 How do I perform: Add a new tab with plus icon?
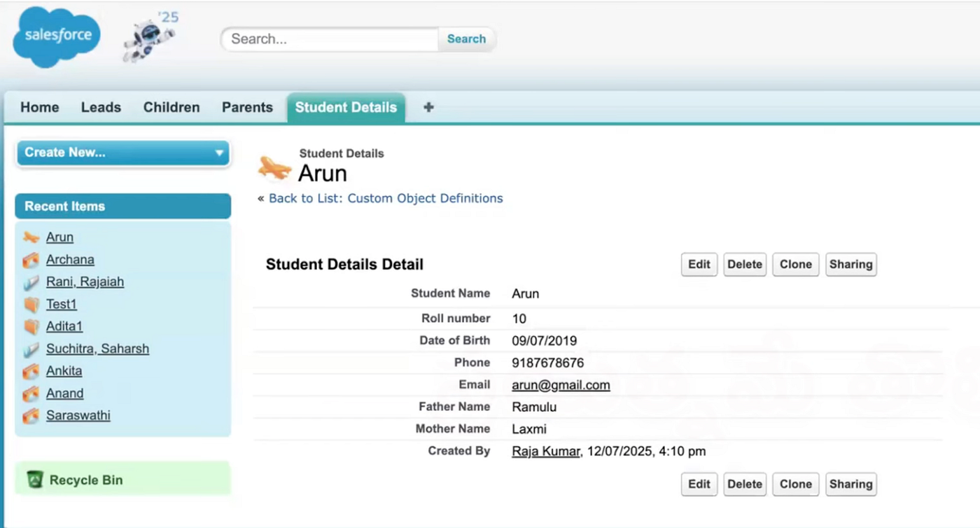428,107
